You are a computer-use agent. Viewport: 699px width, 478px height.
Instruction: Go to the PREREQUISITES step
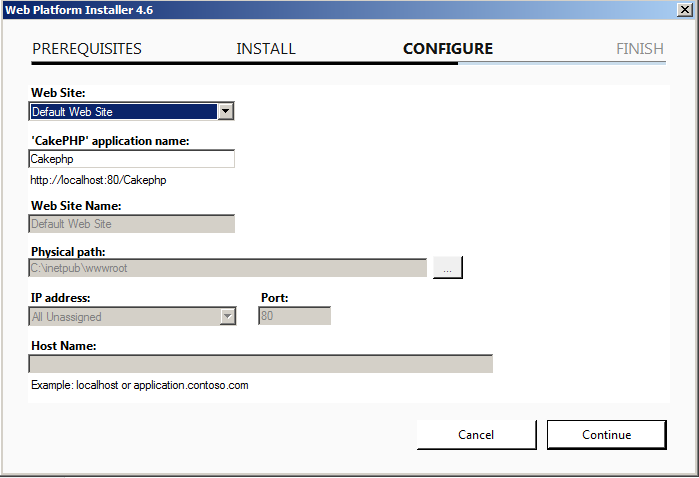(x=87, y=49)
